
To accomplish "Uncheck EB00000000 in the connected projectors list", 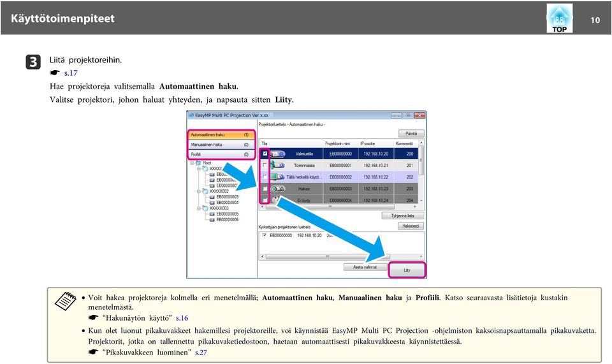I will coord(264,236).
